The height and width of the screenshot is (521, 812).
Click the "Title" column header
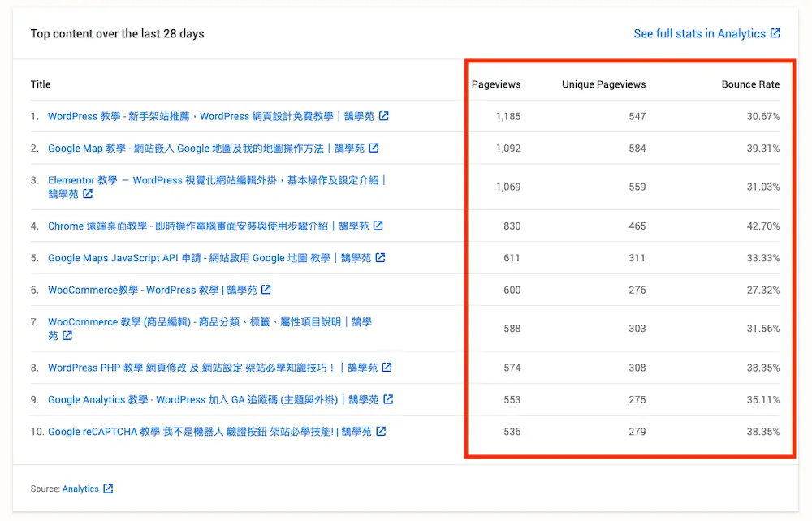click(41, 84)
